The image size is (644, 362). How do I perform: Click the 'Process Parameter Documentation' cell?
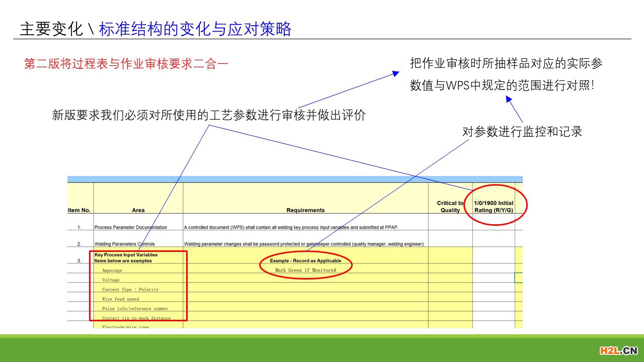coord(131,227)
